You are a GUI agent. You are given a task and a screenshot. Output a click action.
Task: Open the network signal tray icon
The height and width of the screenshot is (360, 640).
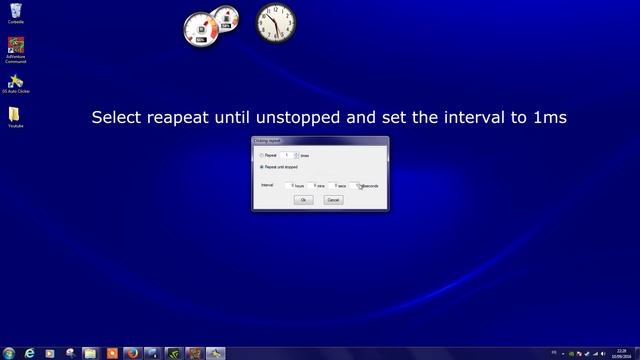pos(596,354)
